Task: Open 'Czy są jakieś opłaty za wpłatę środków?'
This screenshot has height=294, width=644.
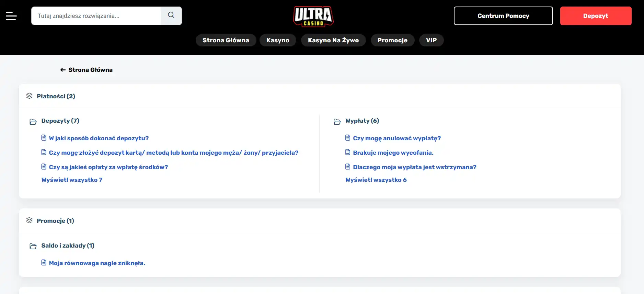Action: click(108, 167)
